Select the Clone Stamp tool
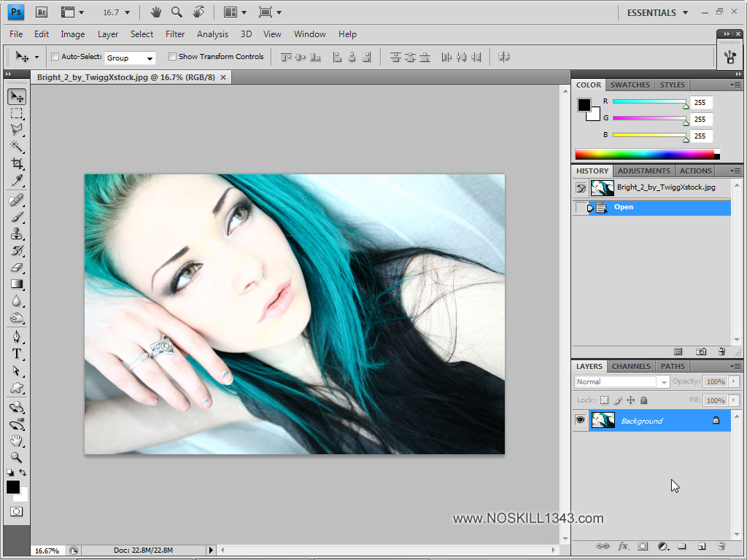 tap(17, 234)
